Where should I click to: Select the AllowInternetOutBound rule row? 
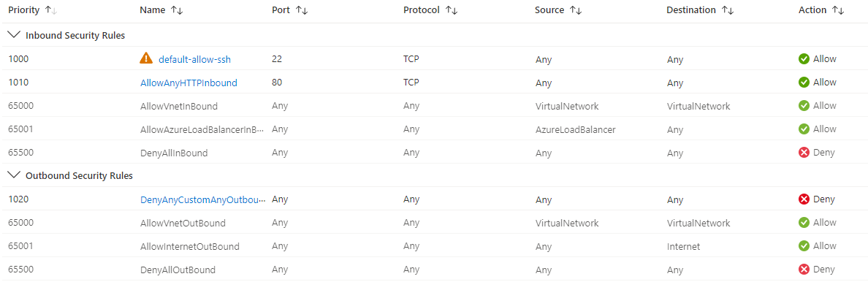pos(434,246)
